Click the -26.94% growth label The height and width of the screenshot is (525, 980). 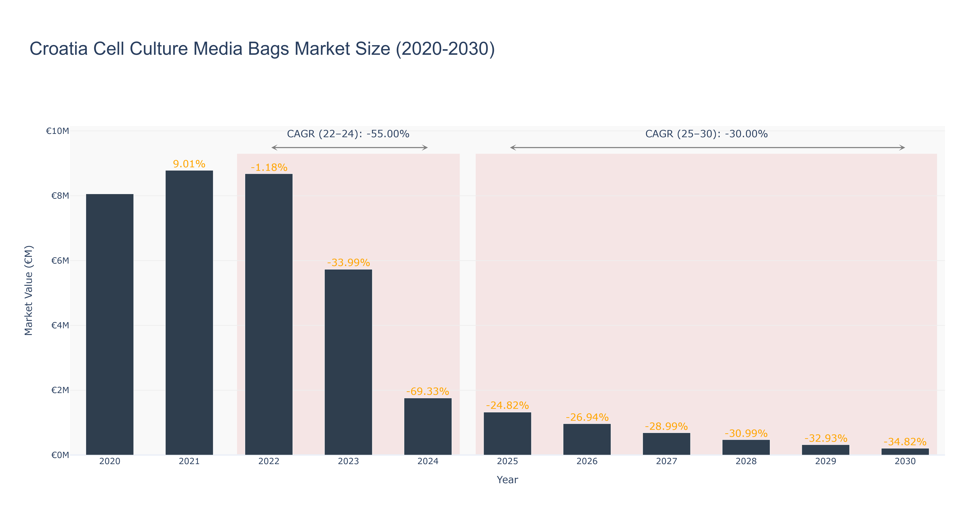587,417
